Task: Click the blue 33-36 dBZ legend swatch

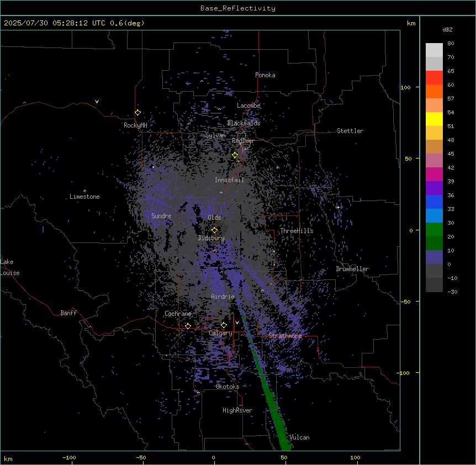Action: 434,202
